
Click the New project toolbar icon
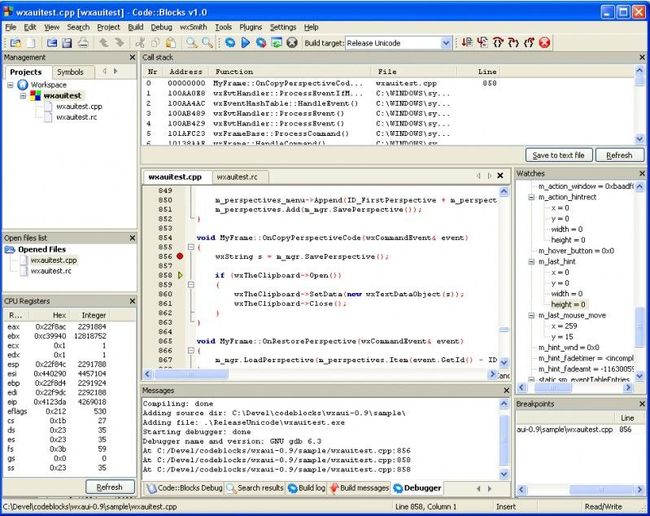(16, 43)
